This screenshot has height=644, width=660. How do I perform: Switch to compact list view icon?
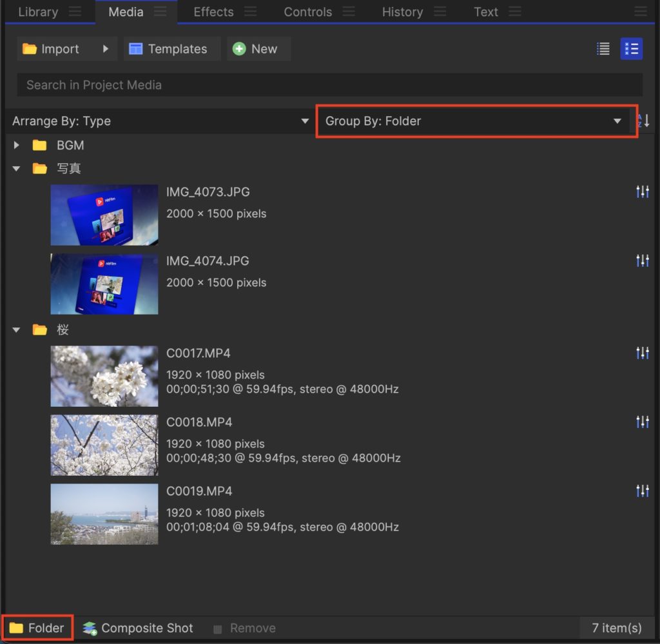(603, 49)
